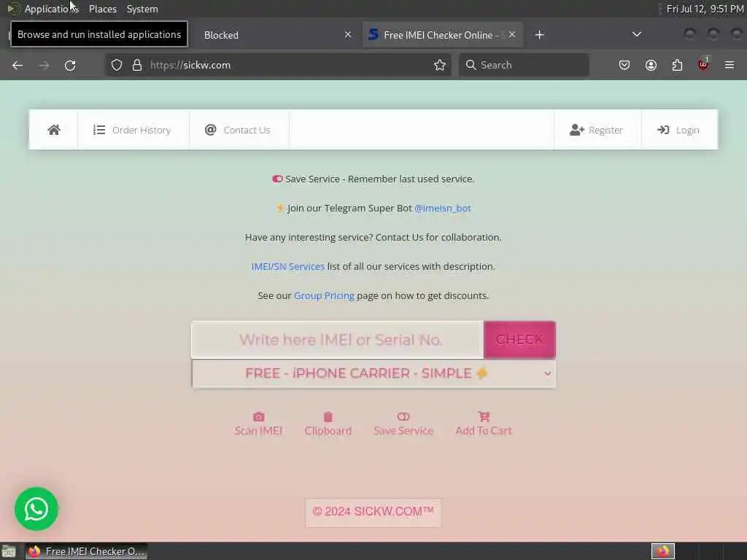Open the System menu
Image resolution: width=747 pixels, height=560 pixels.
click(x=142, y=9)
